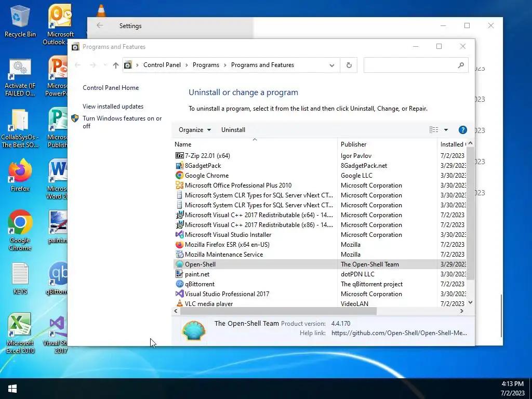Click Mozilla Firefox ESR list icon
The width and height of the screenshot is (532, 399).
[x=179, y=244]
